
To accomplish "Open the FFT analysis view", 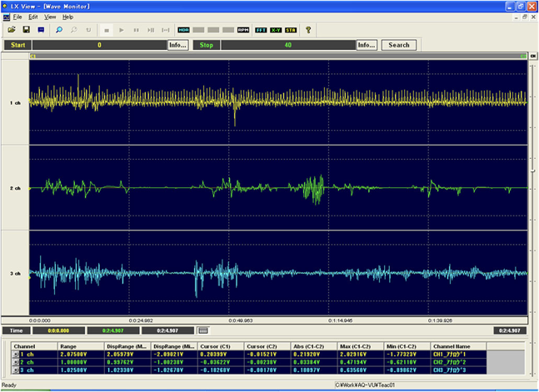I will pos(261,30).
